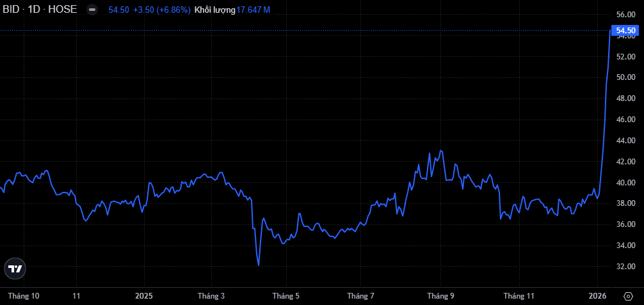This screenshot has height=305, width=644.
Task: Click Tháng 5 on the time axis
Action: click(x=286, y=296)
